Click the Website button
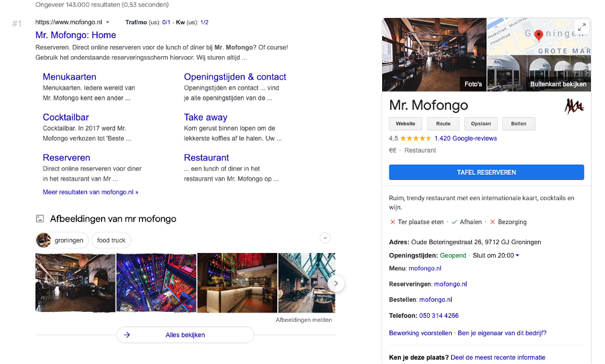Screen dimensions: 605x364 (406, 124)
